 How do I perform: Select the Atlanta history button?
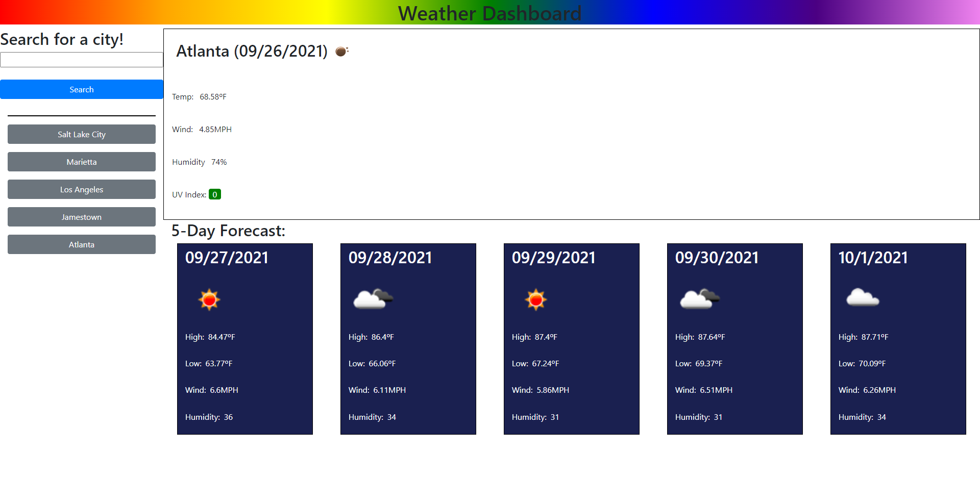pos(81,244)
